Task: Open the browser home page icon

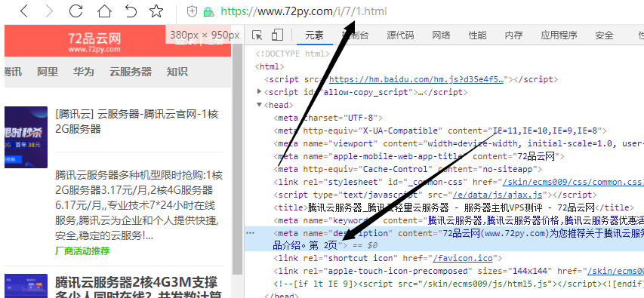Action: coord(104,11)
